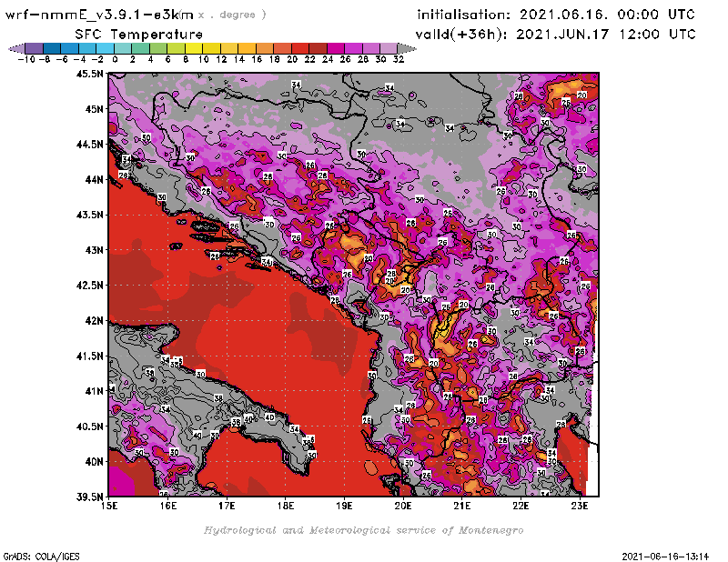Select the 18E longitude label
This screenshot has width=728, height=562.
pos(286,506)
